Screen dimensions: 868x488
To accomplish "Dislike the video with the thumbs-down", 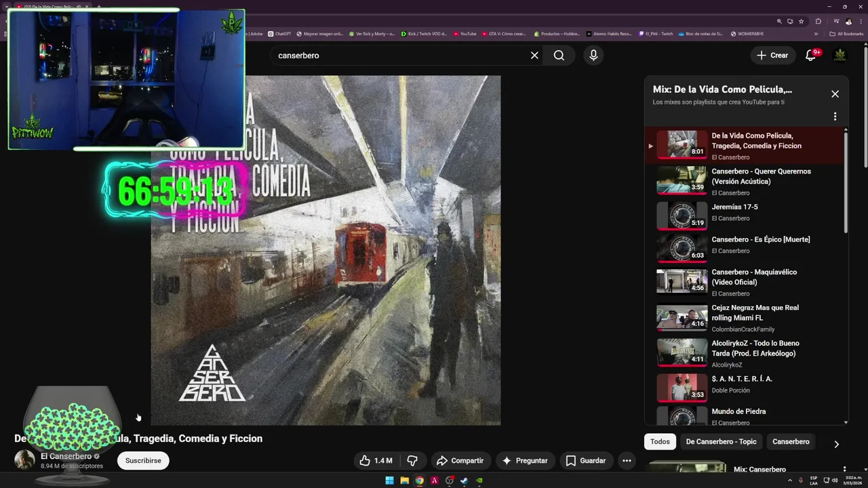I will pos(412,461).
